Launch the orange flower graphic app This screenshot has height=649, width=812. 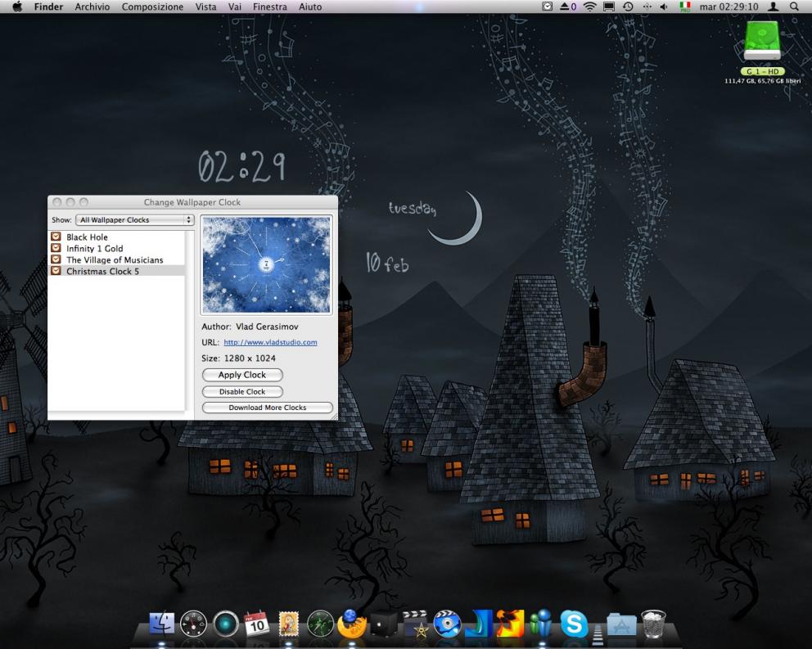(510, 624)
